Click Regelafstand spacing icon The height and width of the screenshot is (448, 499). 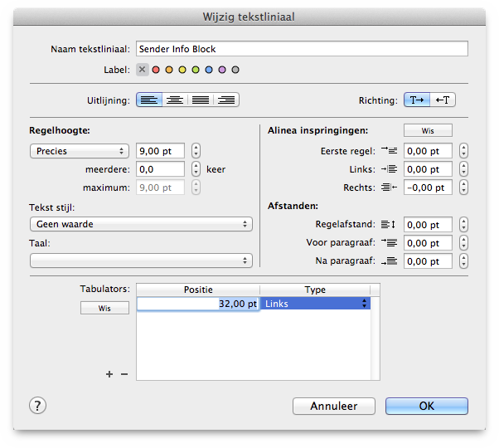coord(388,225)
